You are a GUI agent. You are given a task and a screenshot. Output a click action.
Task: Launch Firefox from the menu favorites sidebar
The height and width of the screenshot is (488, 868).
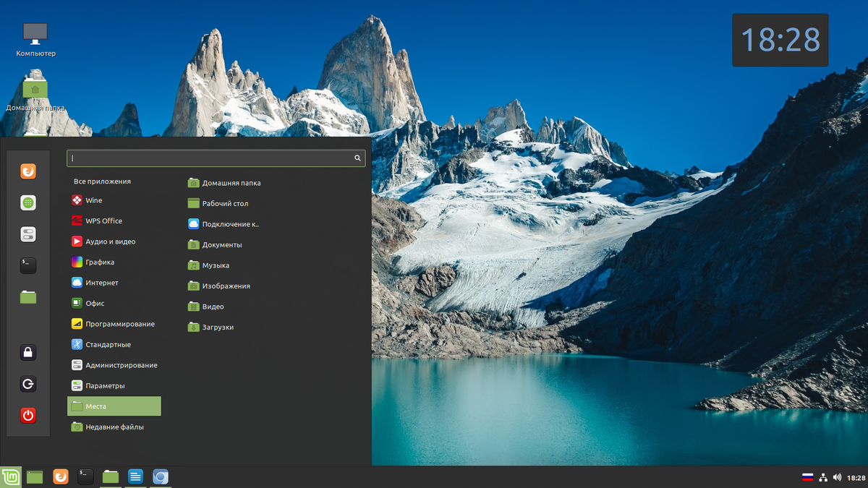click(x=27, y=172)
